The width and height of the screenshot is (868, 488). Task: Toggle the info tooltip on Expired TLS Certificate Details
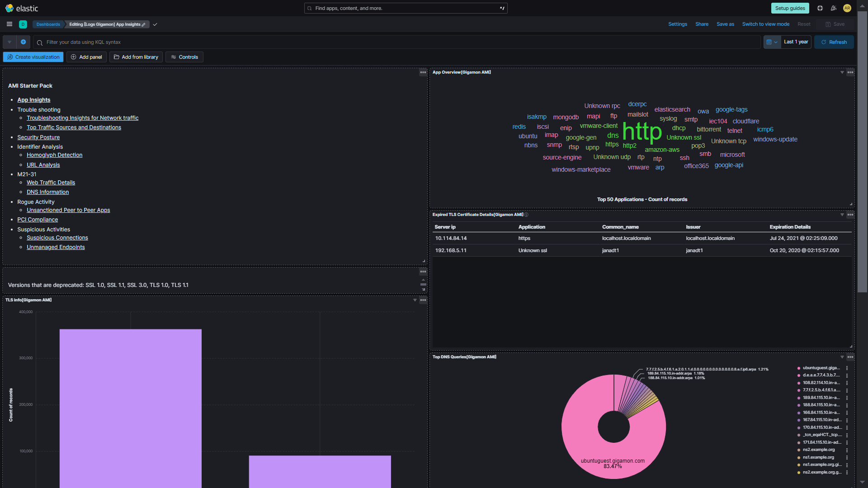(x=526, y=215)
